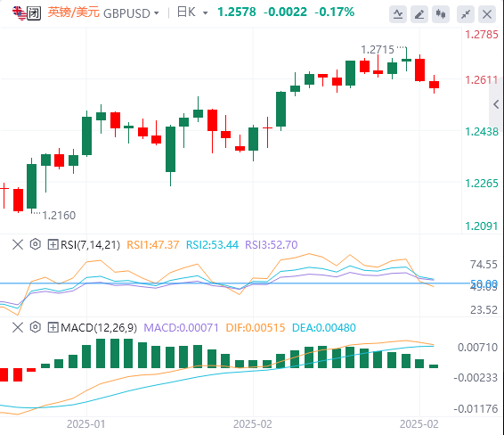The image size is (504, 435).
Task: Click the 1.2578 current price
Action: [237, 12]
